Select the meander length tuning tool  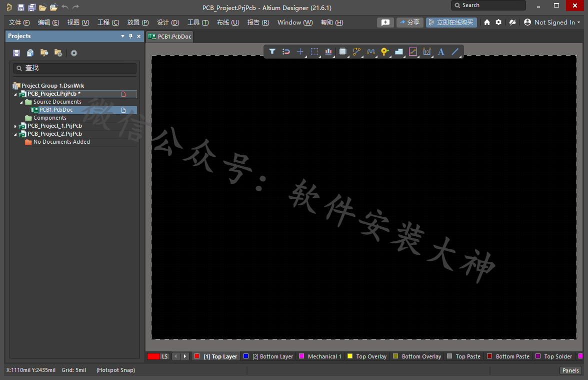click(371, 52)
